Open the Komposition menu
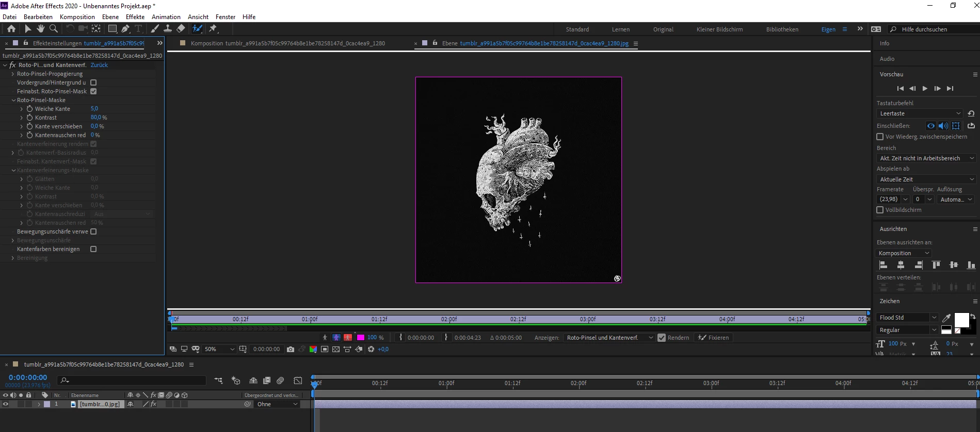The height and width of the screenshot is (432, 980). point(77,16)
